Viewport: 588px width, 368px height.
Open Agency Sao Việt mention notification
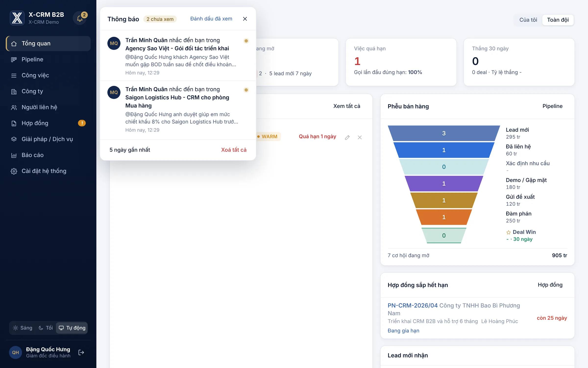[x=178, y=56]
